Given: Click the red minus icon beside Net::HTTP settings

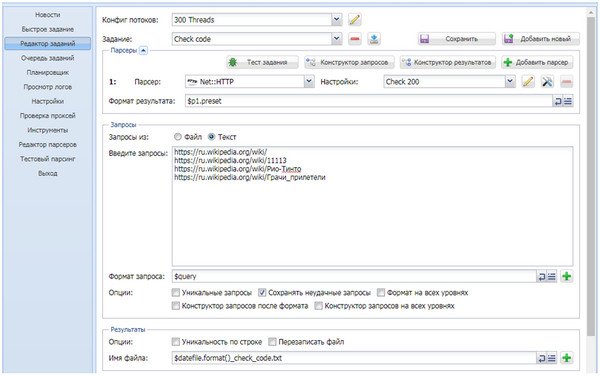Looking at the screenshot, I should pos(566,81).
